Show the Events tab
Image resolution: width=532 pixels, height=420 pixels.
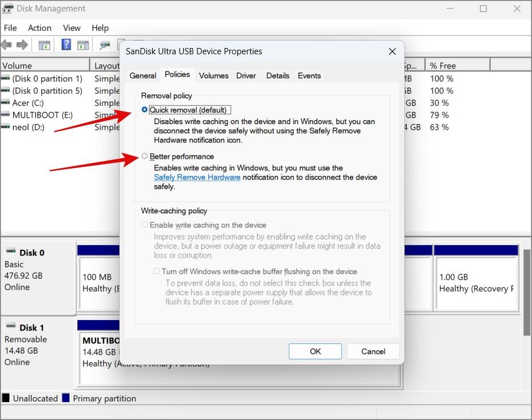point(309,75)
